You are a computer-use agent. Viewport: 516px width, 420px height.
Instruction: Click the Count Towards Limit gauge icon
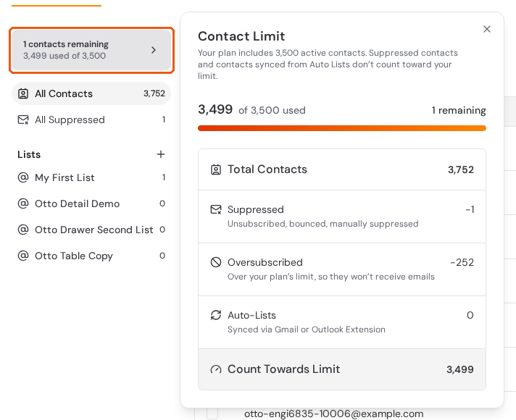point(216,369)
